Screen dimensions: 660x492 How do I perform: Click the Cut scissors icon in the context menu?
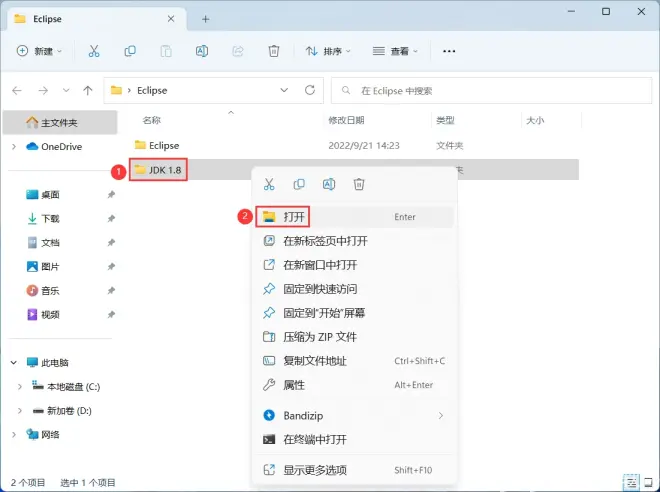[269, 184]
